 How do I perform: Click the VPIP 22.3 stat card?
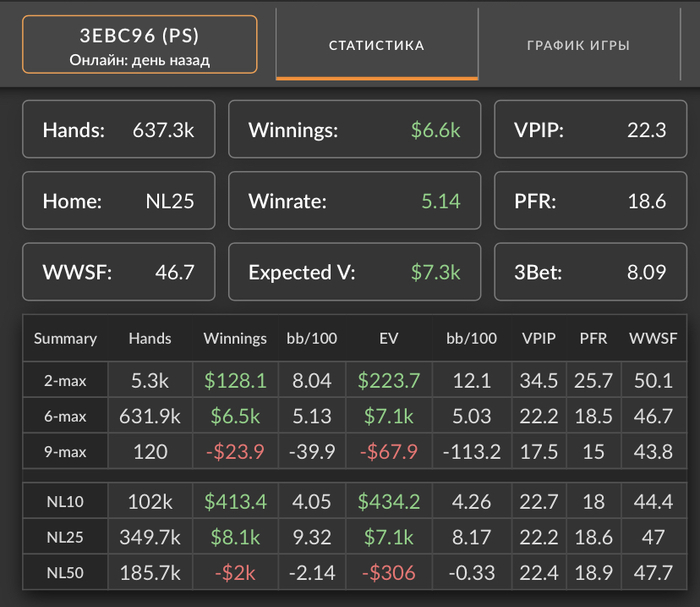click(590, 129)
